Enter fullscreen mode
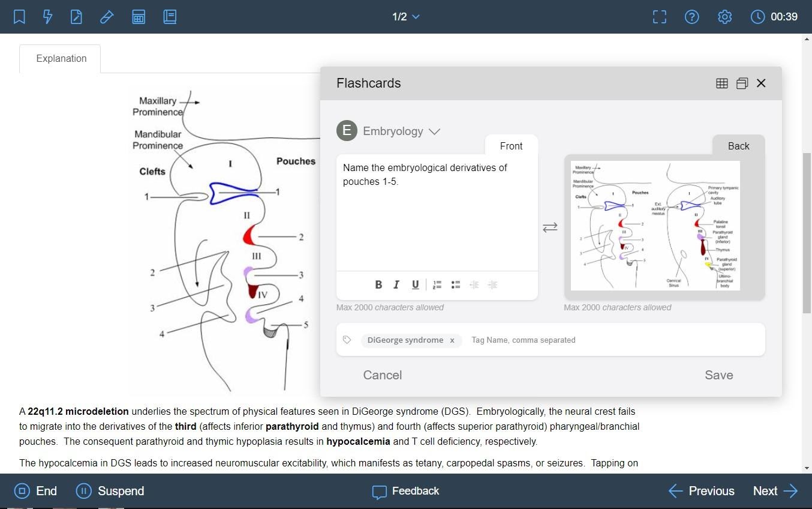This screenshot has width=812, height=509. click(x=658, y=17)
